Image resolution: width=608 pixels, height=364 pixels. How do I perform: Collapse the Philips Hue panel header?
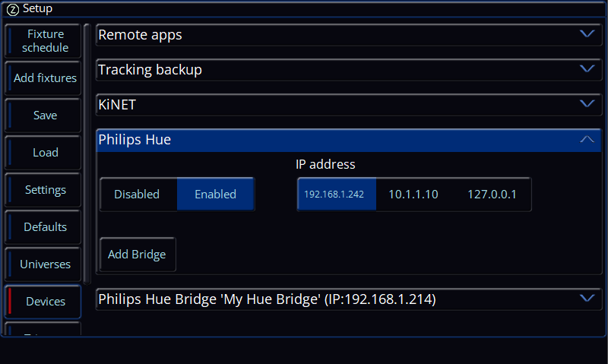pos(348,140)
